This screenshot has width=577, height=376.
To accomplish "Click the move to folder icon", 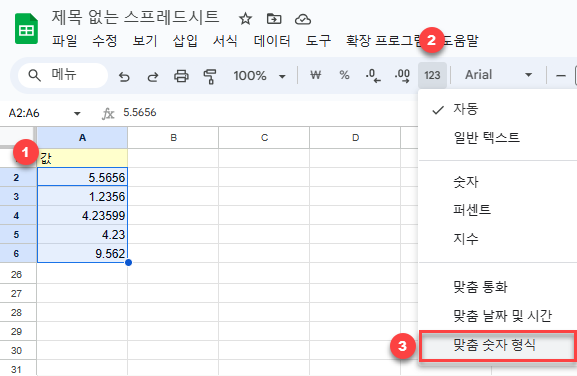I will 274,19.
